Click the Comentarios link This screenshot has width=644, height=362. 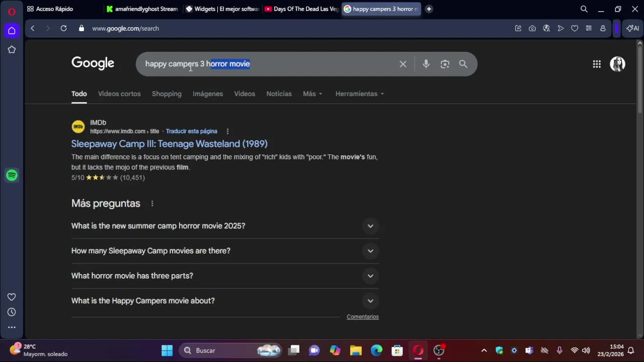[x=363, y=317]
